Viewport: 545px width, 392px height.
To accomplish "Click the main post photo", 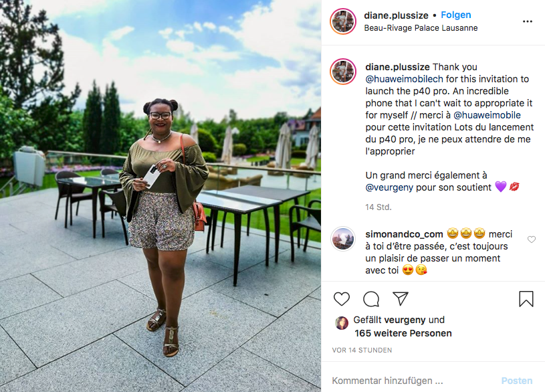I will point(160,196).
